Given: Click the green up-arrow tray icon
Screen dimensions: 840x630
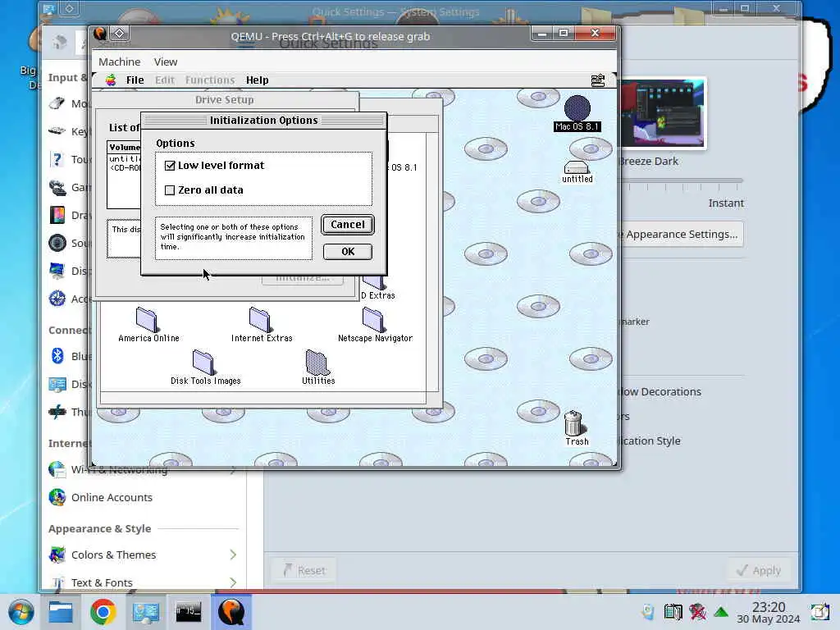Looking at the screenshot, I should coord(721,612).
